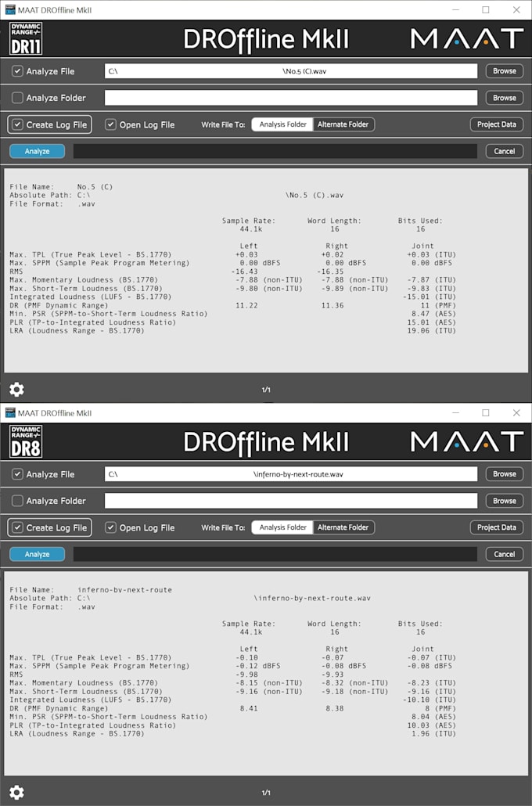
Task: Select Alternate Folder option in bottom window
Action: pos(343,527)
